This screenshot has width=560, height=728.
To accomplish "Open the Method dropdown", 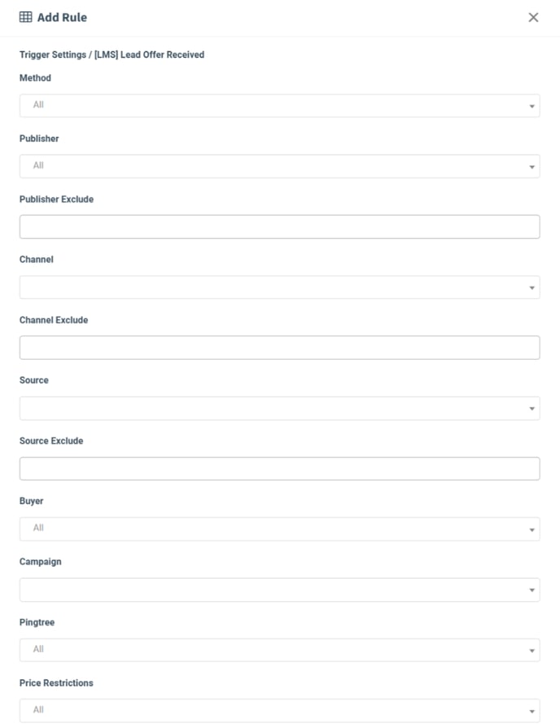I will (x=279, y=105).
